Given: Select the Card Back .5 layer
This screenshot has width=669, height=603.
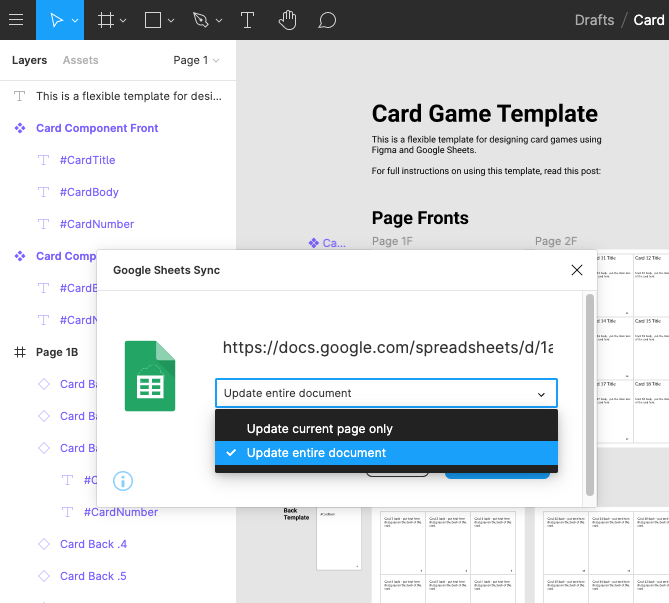Looking at the screenshot, I should pos(93,576).
